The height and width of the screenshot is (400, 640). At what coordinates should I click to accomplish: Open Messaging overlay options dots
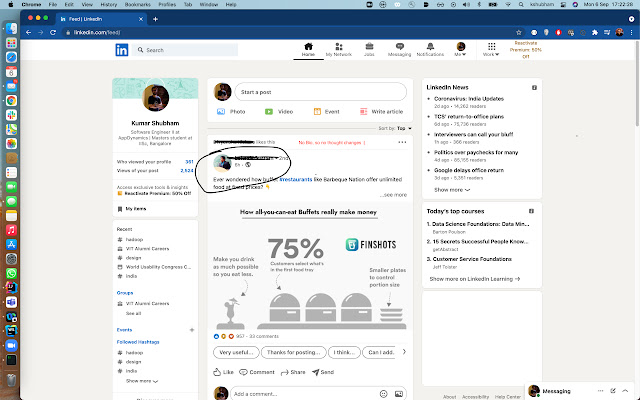600,391
